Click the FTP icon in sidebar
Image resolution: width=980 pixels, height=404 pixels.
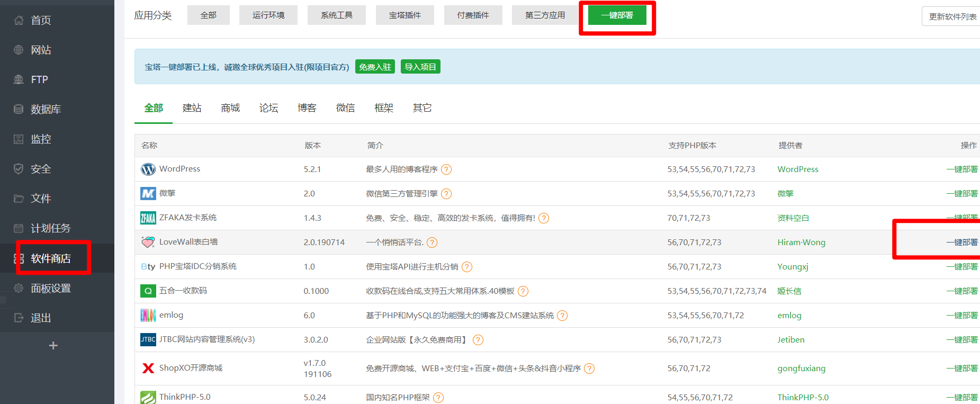[x=19, y=79]
